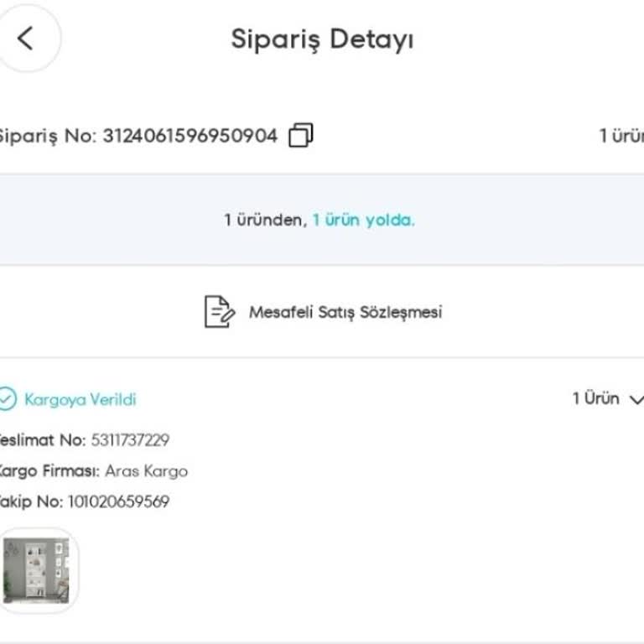Tap the Takip No label

(x=31, y=502)
